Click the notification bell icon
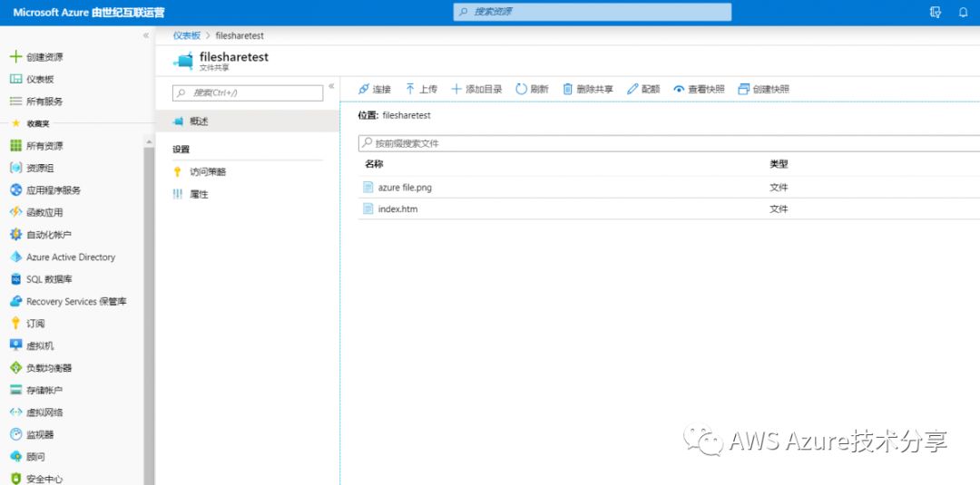 [x=963, y=12]
